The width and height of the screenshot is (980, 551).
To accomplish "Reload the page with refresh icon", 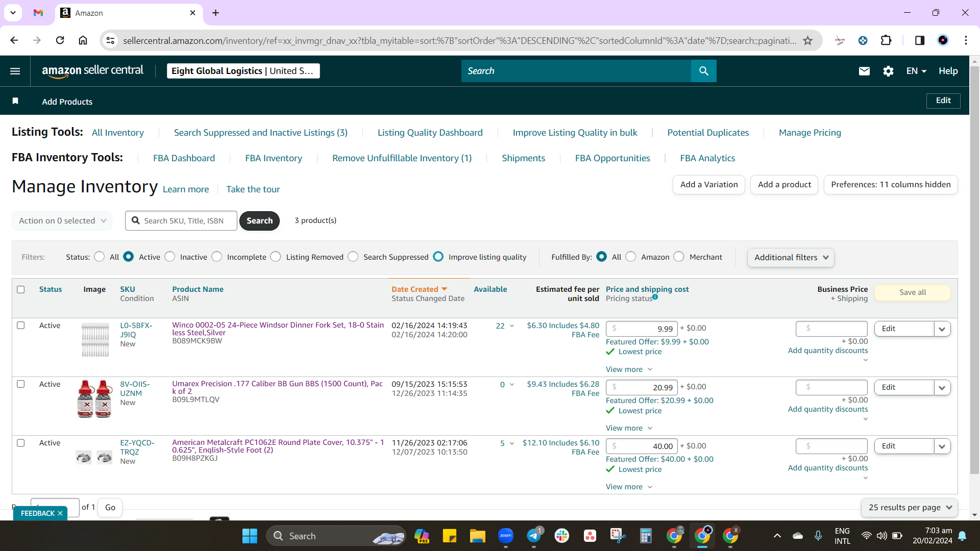I will [60, 40].
